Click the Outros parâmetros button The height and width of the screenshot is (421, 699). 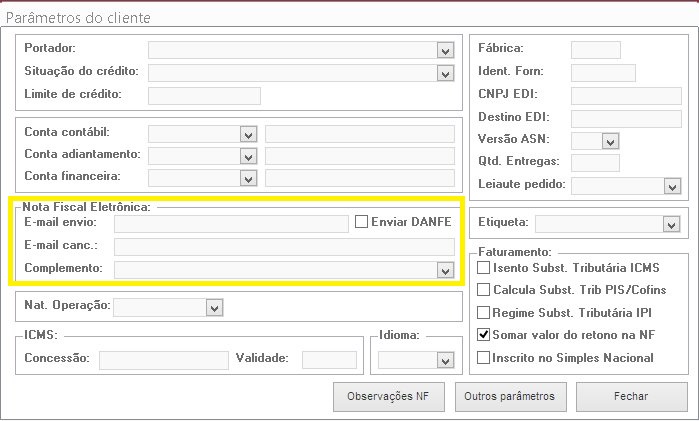click(510, 396)
